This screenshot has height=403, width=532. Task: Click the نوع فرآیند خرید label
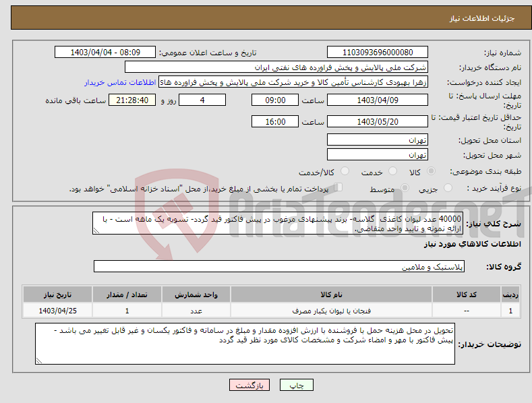494,188
